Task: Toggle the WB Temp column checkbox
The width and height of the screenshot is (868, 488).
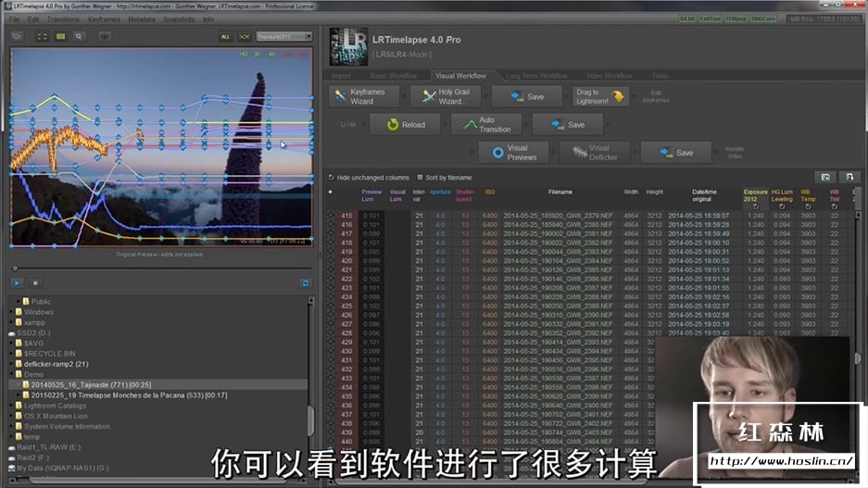Action: (808, 206)
